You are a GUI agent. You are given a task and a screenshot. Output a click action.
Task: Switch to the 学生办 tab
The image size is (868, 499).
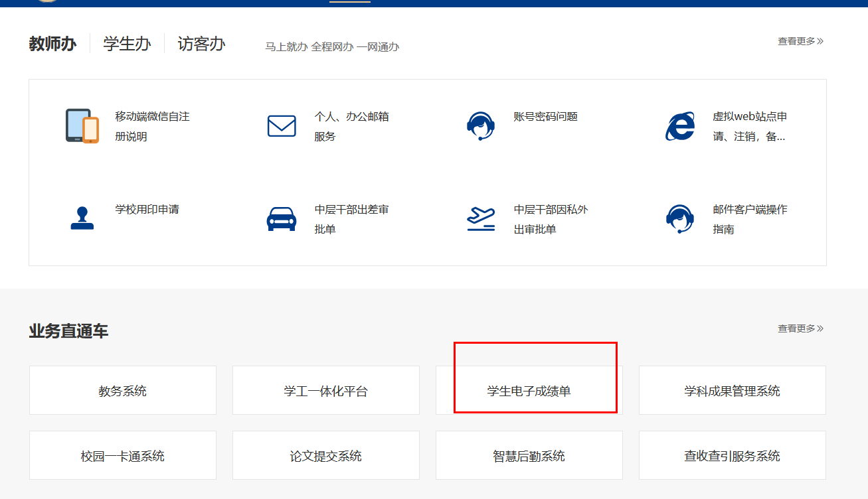(x=127, y=44)
